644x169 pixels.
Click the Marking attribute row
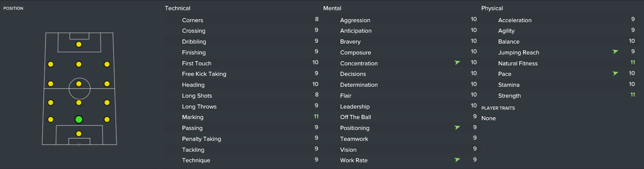(243, 117)
